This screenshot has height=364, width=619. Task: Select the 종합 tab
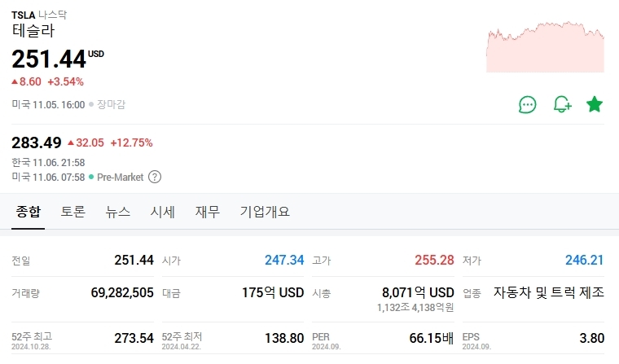tap(28, 212)
